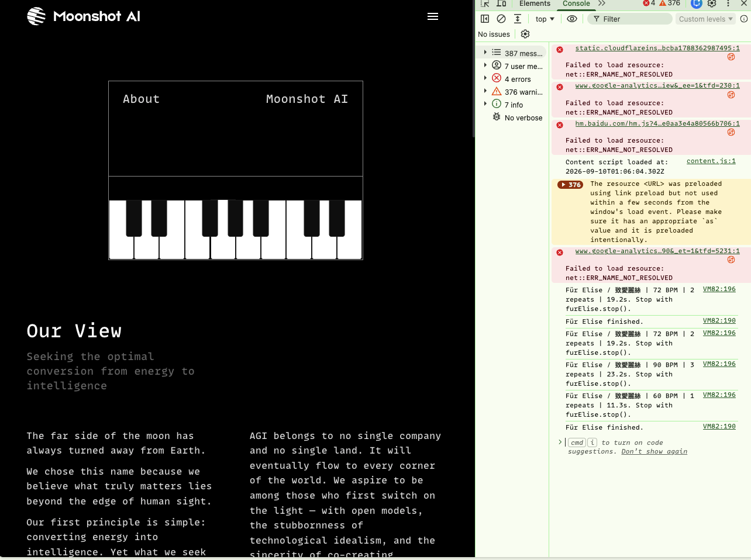The image size is (751, 560).
Task: Click the network icon under the static.cloudflareins link
Action: tap(731, 57)
